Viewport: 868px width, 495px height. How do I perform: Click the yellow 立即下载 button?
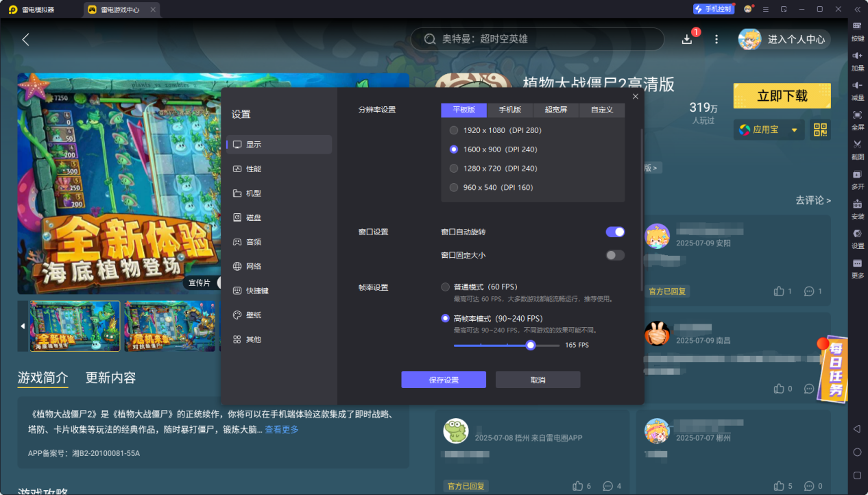pyautogui.click(x=782, y=96)
